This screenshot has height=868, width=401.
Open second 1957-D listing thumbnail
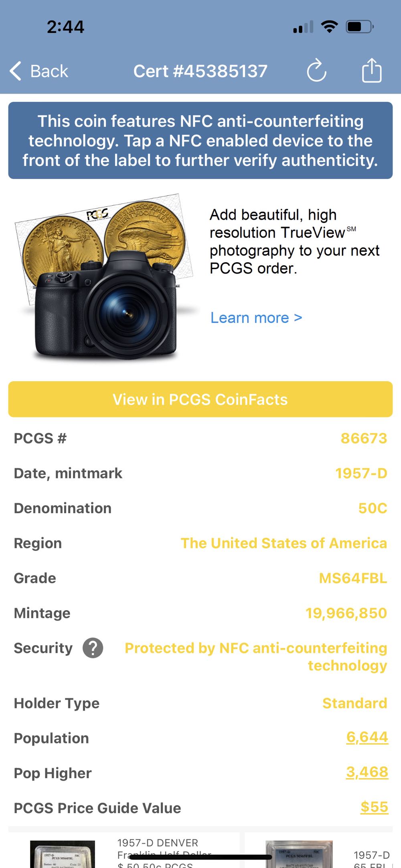[x=299, y=854]
